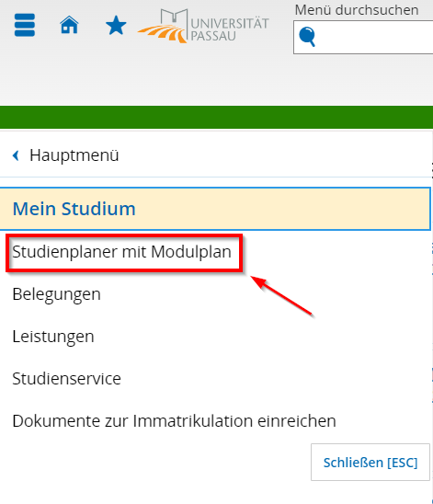Open favorites via the star icon
Image resolution: width=433 pixels, height=504 pixels.
[116, 26]
